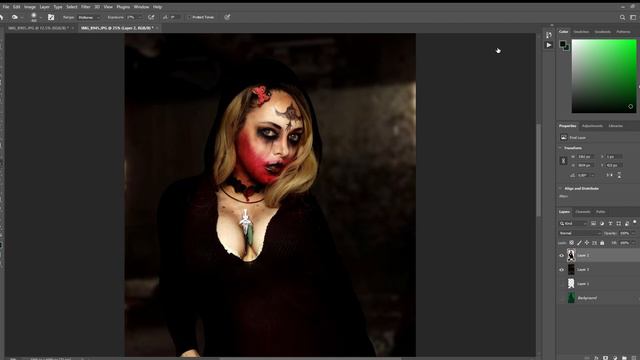The width and height of the screenshot is (640, 360).
Task: Toggle the Protect Tones checkbox
Action: [189, 17]
